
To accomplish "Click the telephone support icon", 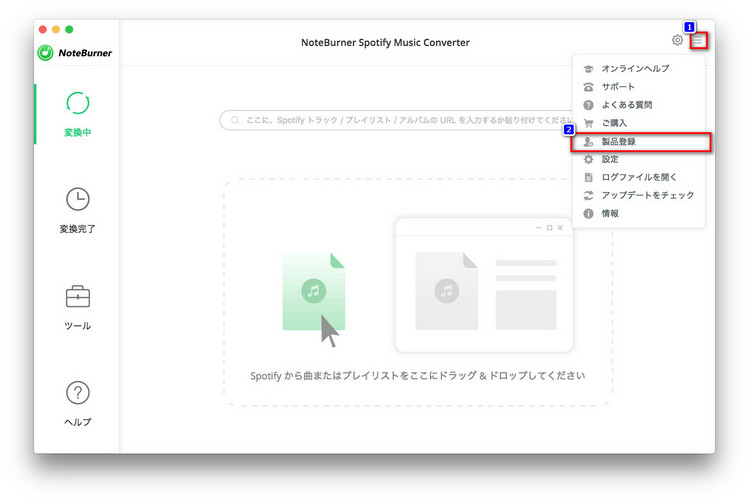I will [x=588, y=87].
